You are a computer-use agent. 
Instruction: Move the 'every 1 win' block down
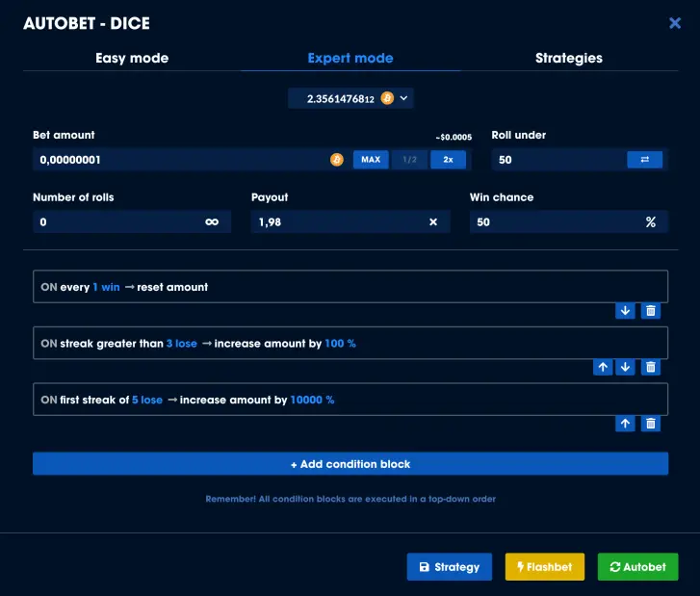point(625,311)
